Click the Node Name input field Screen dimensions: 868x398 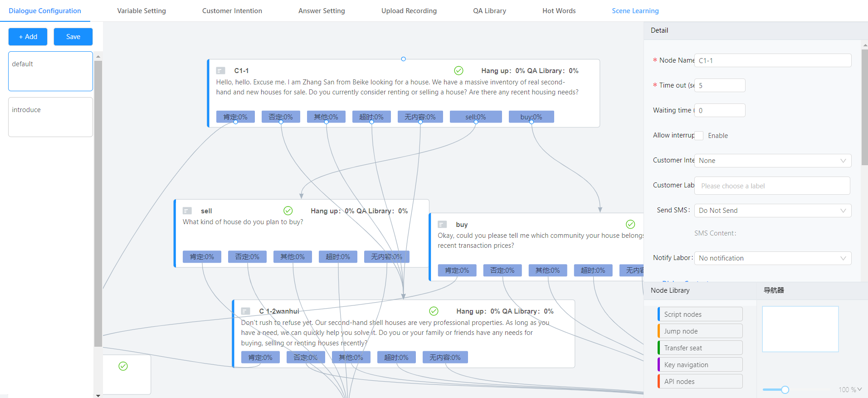772,61
